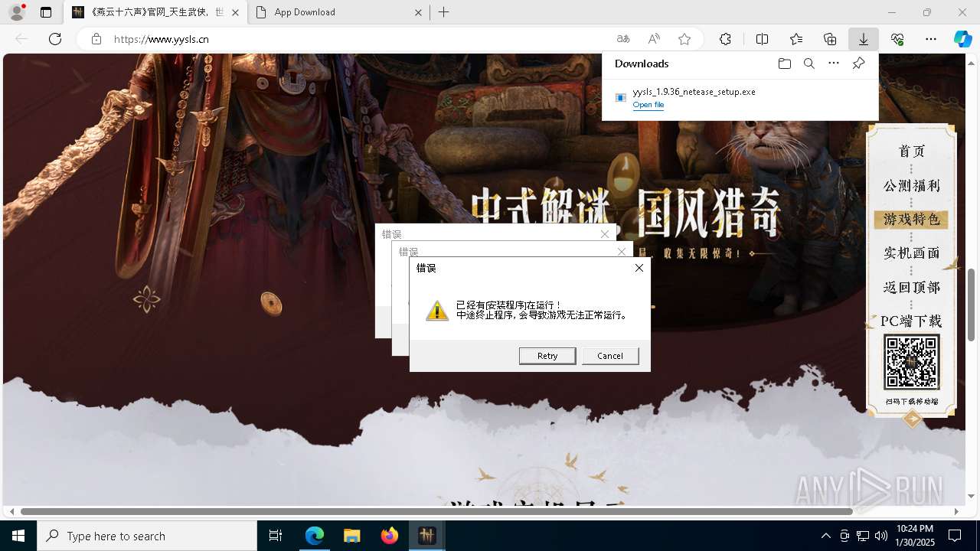The height and width of the screenshot is (551, 980).
Task: Launch Copilot sidebar
Action: pyautogui.click(x=962, y=39)
